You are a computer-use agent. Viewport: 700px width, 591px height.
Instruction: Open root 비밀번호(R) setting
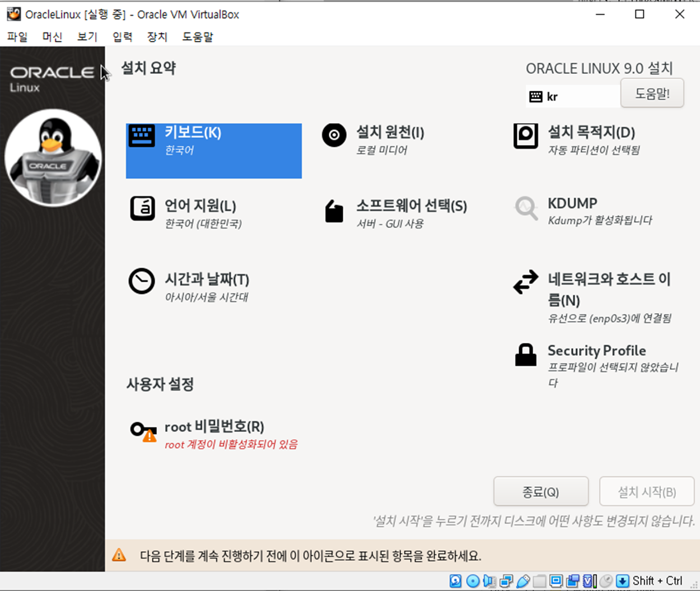click(214, 427)
